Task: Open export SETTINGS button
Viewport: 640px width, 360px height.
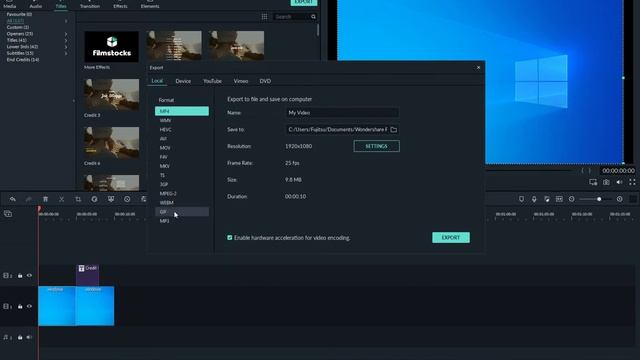Action: (x=376, y=146)
